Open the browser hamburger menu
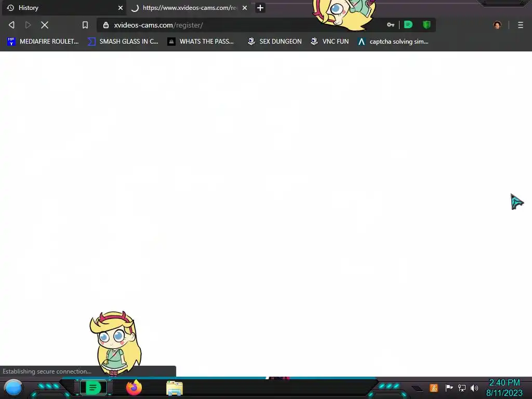 521,25
